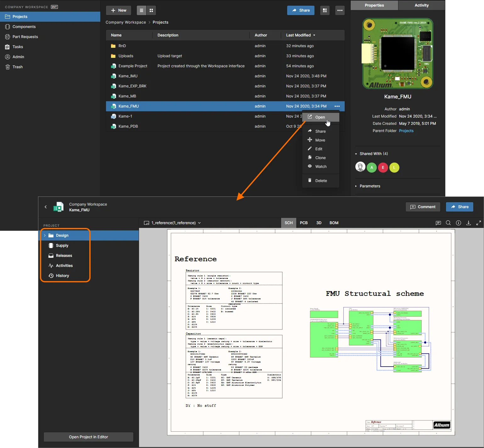
Task: Click the New button
Action: point(119,10)
